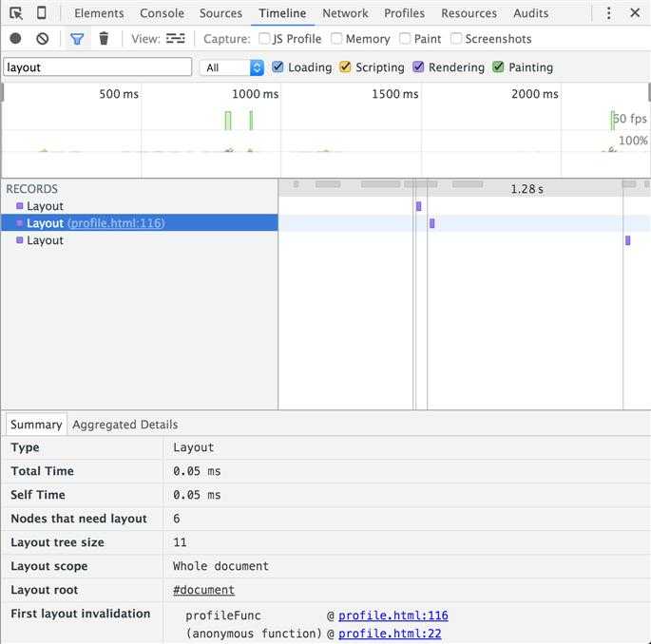Viewport: 651px width, 644px height.
Task: Click the trash can garbage collect icon
Action: pyautogui.click(x=104, y=39)
